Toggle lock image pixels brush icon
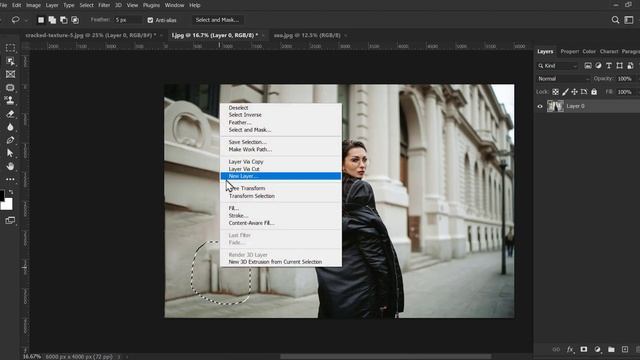Viewport: 640px width, 360px height. (x=565, y=92)
